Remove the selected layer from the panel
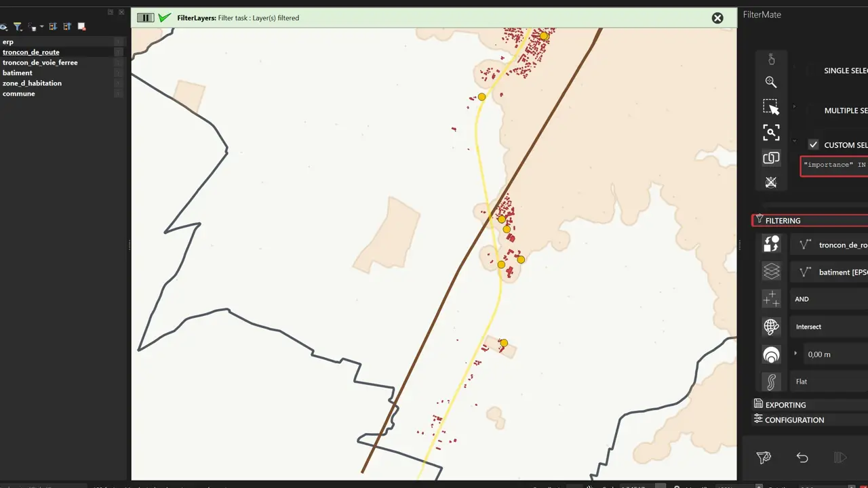This screenshot has width=868, height=488. (x=81, y=27)
